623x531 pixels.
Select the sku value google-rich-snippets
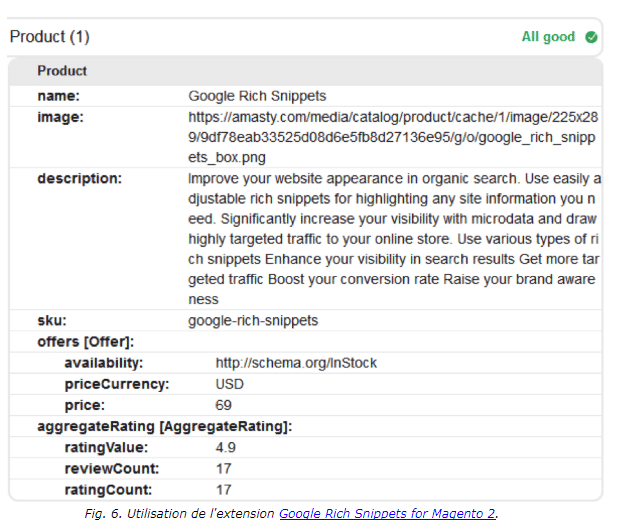click(253, 320)
